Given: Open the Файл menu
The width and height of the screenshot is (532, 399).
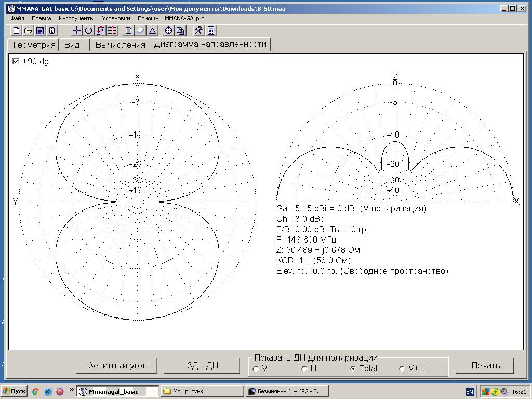Looking at the screenshot, I should coord(17,18).
